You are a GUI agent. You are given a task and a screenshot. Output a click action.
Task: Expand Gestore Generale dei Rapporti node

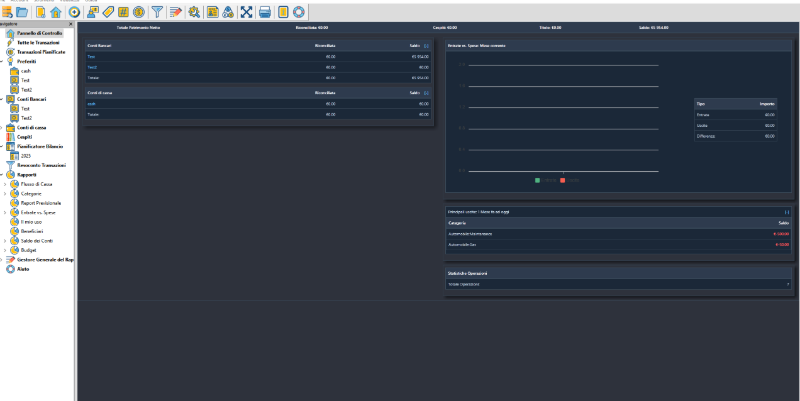(x=2, y=260)
